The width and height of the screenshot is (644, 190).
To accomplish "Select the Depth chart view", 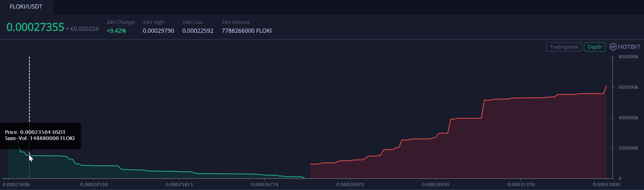I will point(594,47).
